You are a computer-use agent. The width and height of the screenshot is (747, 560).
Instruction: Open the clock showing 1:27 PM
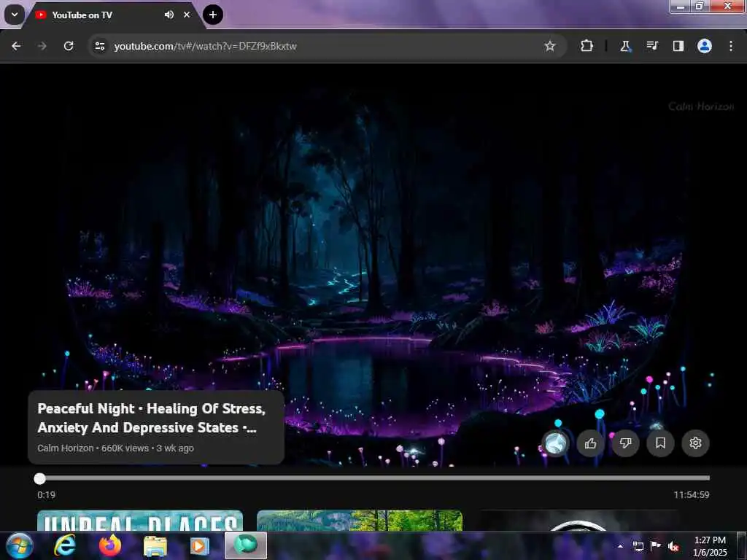[x=710, y=546]
